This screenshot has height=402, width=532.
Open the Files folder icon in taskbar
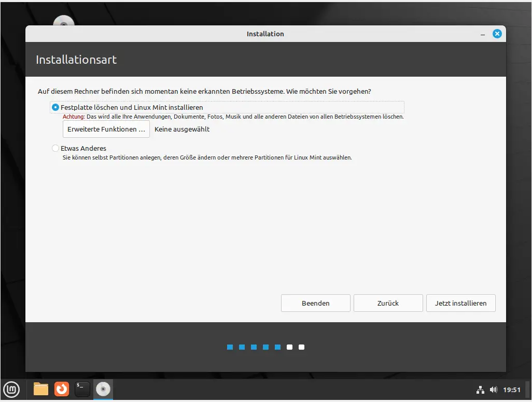(41, 389)
